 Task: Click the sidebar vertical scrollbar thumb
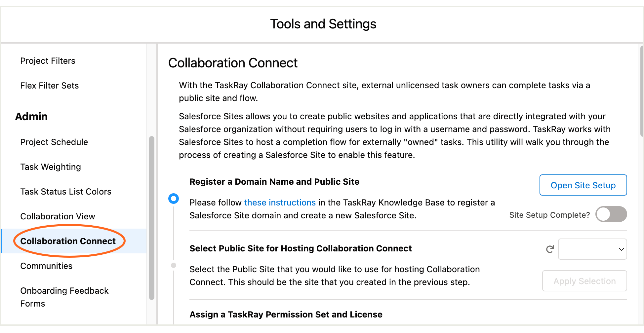coord(152,218)
